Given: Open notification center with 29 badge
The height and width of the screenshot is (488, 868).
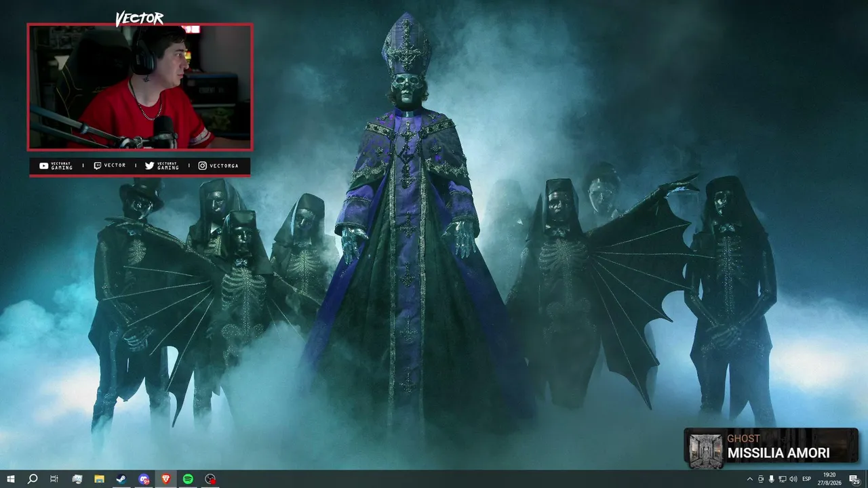Looking at the screenshot, I should [854, 479].
